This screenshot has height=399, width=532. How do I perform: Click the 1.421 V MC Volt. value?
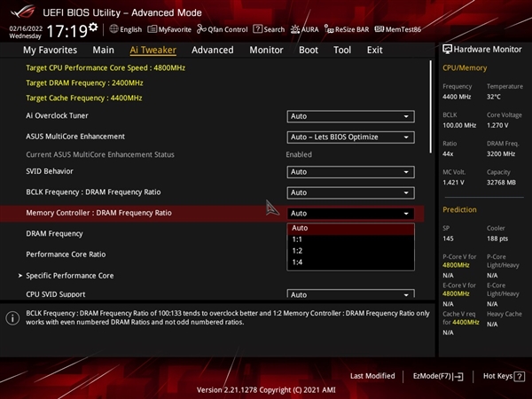click(x=453, y=183)
